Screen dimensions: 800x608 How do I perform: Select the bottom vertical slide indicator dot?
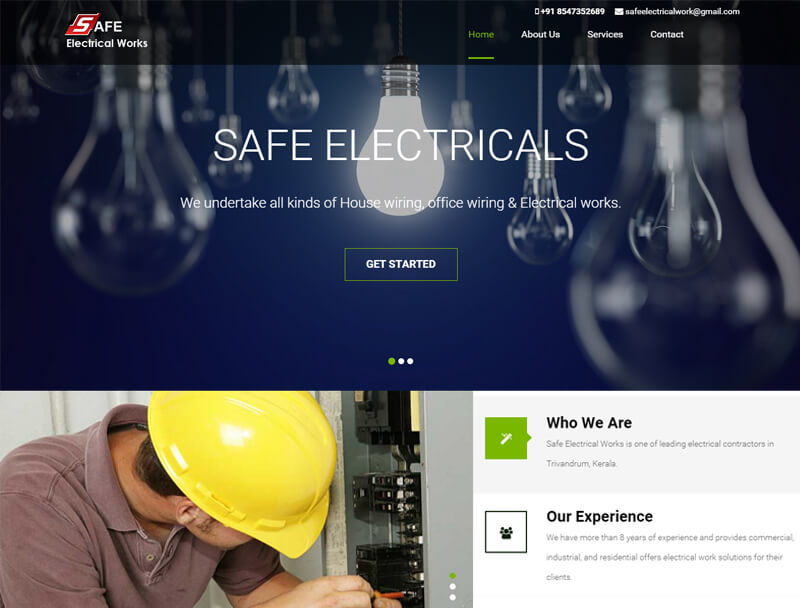tap(453, 597)
